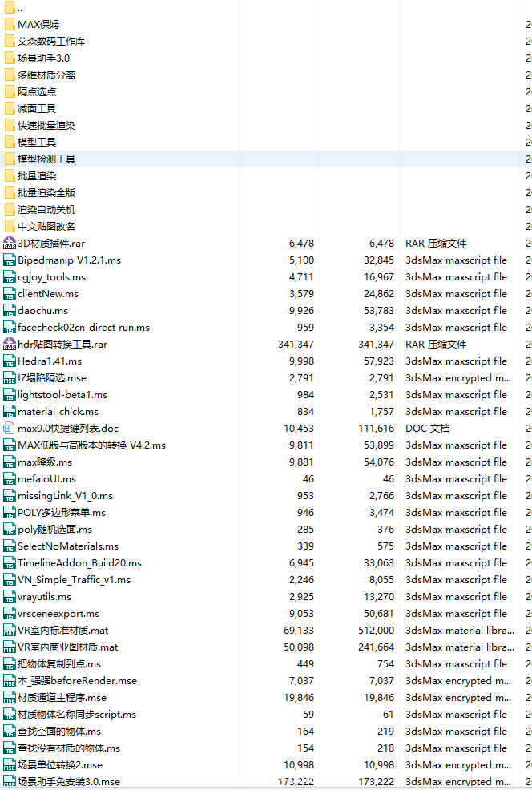Image resolution: width=532 pixels, height=790 pixels.
Task: Select the file SelectNoMaterials.ms
Action: point(68,546)
